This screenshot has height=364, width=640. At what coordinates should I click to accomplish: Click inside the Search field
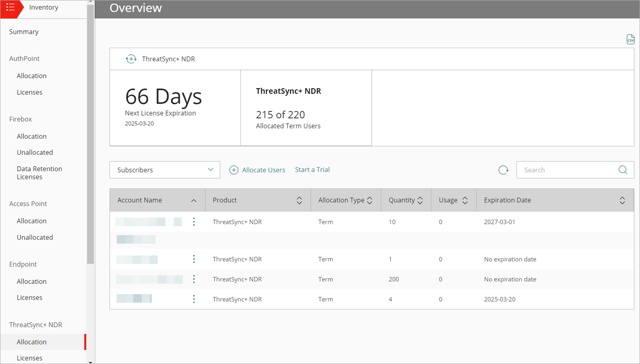pos(567,169)
